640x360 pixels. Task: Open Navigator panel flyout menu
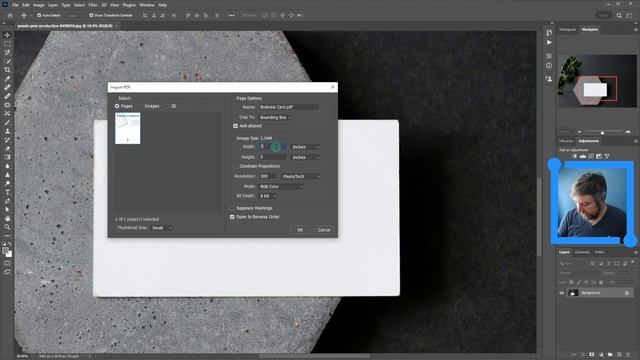click(x=635, y=30)
